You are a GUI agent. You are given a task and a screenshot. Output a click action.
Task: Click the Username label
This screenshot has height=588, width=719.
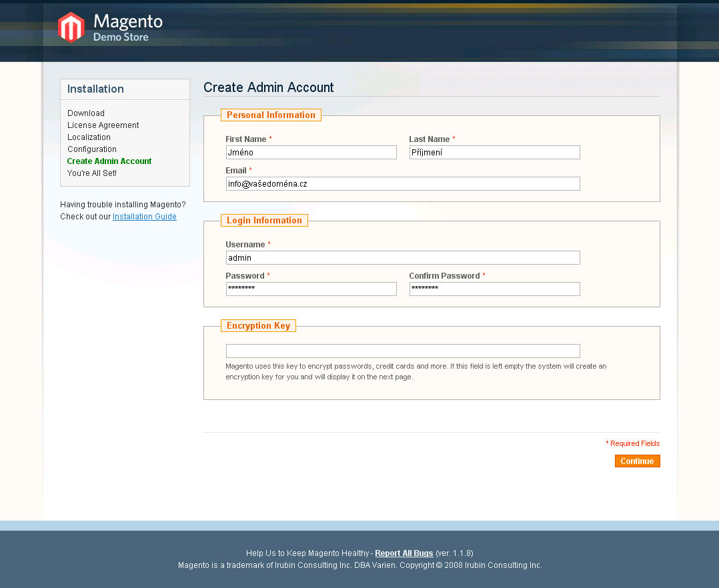245,244
